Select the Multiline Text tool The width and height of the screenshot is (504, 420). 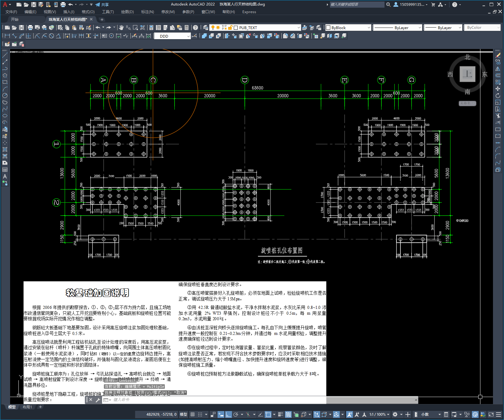click(x=5, y=176)
